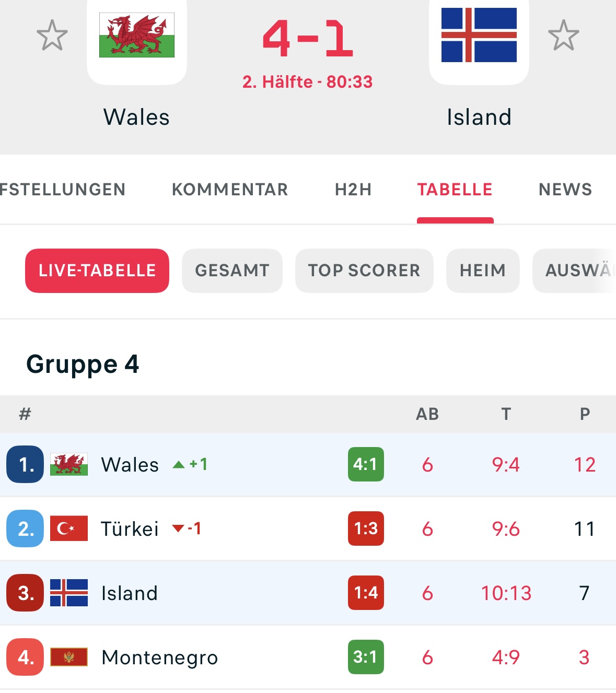Tap the Turkey flag in the table
This screenshot has height=693, width=616.
tap(69, 528)
